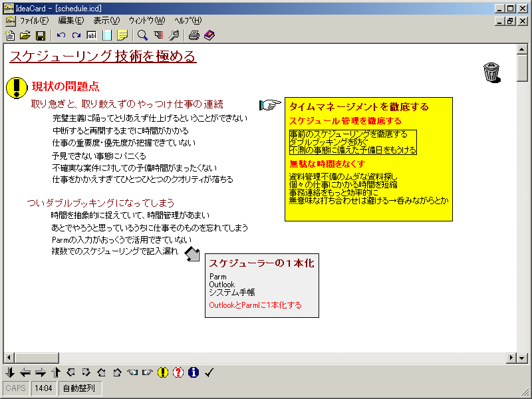532x399 pixels.
Task: Click the horizontal scrollbar right arrow
Action: point(511,358)
